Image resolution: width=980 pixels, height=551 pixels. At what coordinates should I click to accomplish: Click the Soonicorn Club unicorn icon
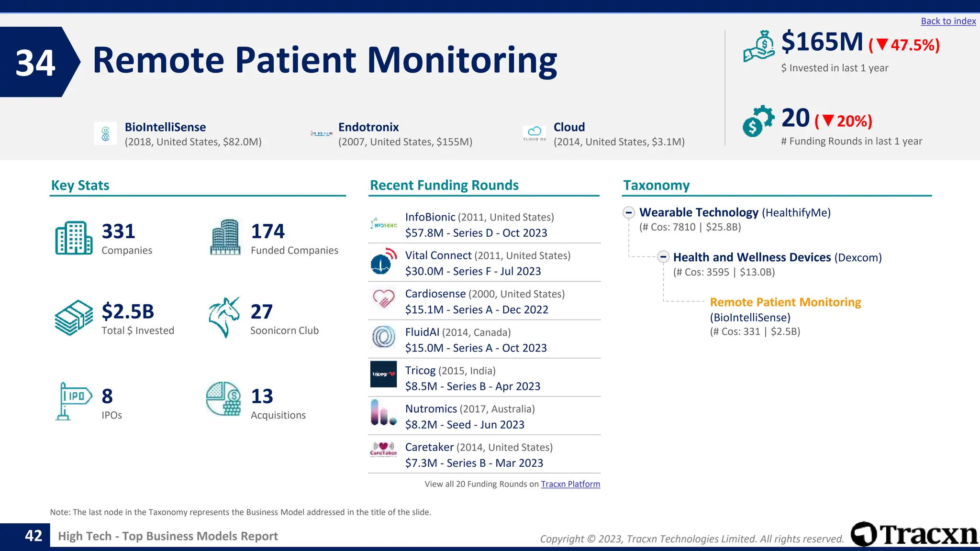point(224,317)
